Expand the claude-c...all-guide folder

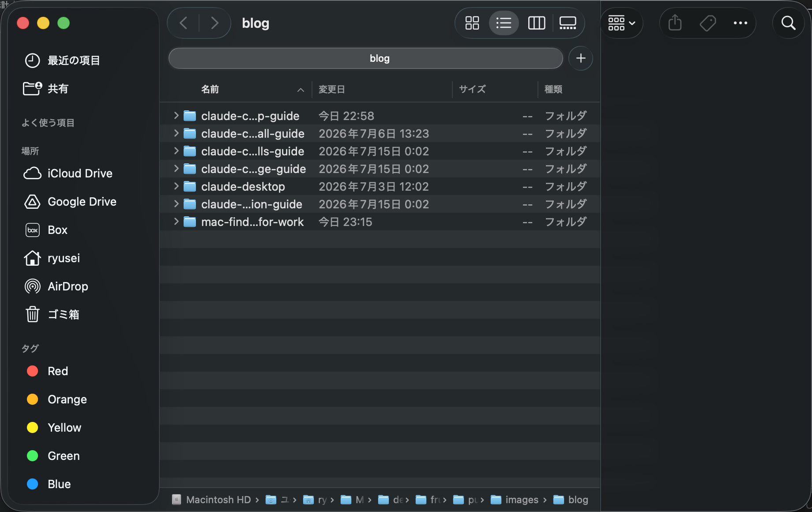click(176, 133)
